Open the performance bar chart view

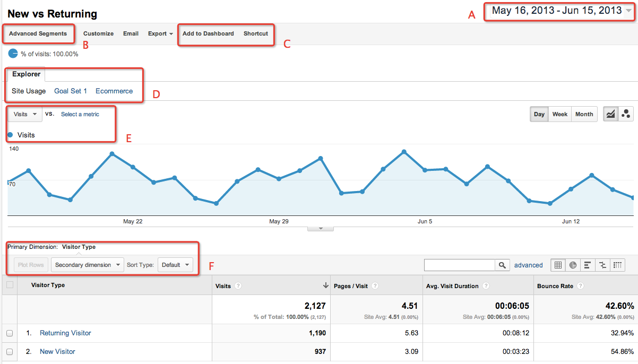pyautogui.click(x=588, y=265)
